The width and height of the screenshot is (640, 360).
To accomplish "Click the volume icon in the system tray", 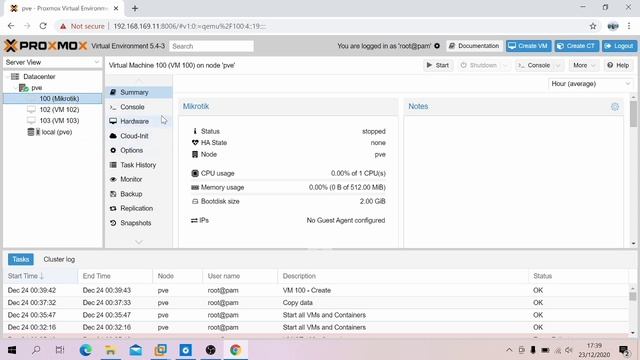I will (x=569, y=350).
